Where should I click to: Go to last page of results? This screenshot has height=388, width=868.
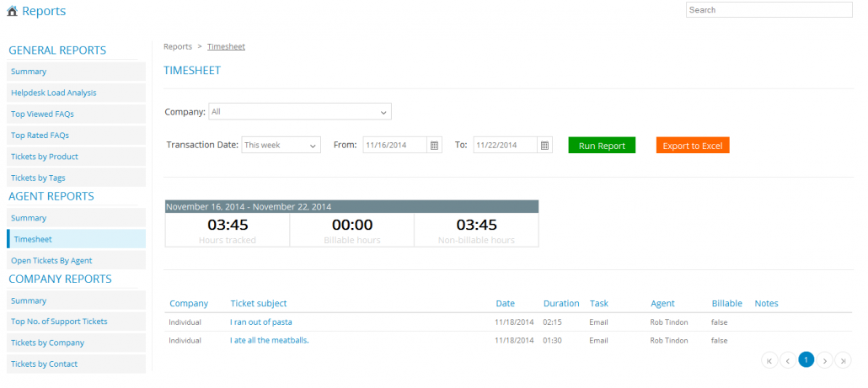pyautogui.click(x=843, y=361)
